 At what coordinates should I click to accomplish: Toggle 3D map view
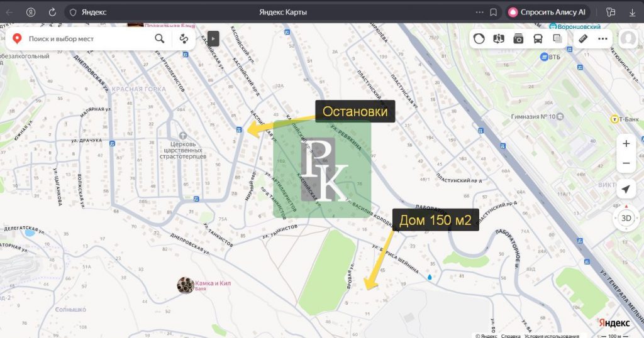tap(626, 219)
